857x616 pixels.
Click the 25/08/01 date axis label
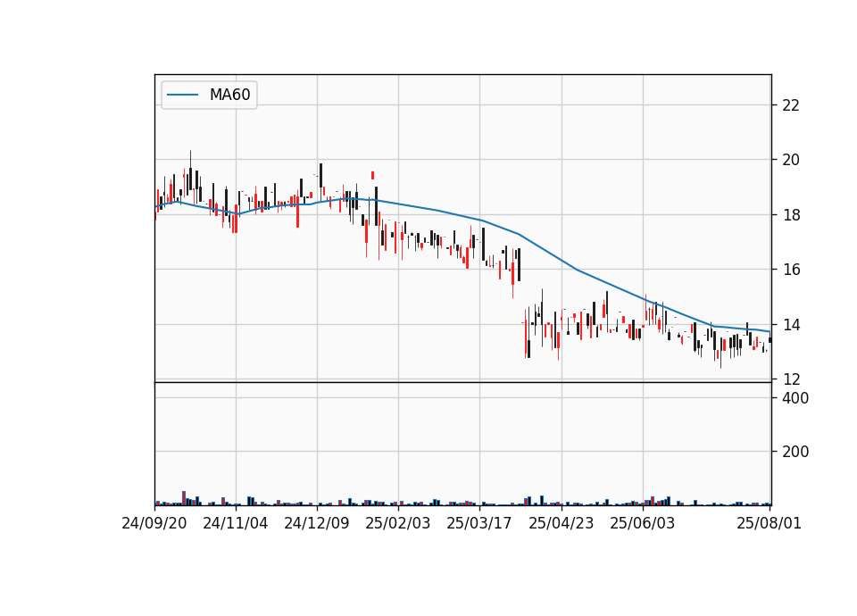pyautogui.click(x=769, y=523)
